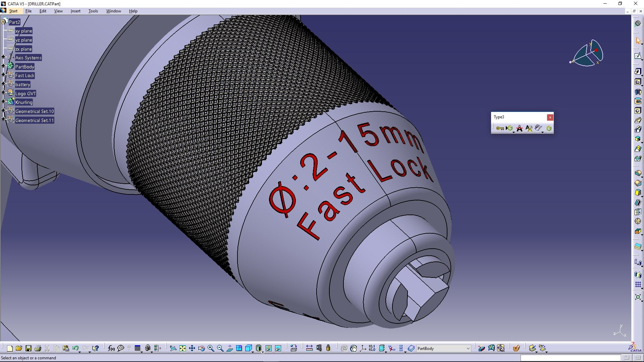Zoom In with magnifier plus
This screenshot has width=644, height=362.
(x=211, y=349)
